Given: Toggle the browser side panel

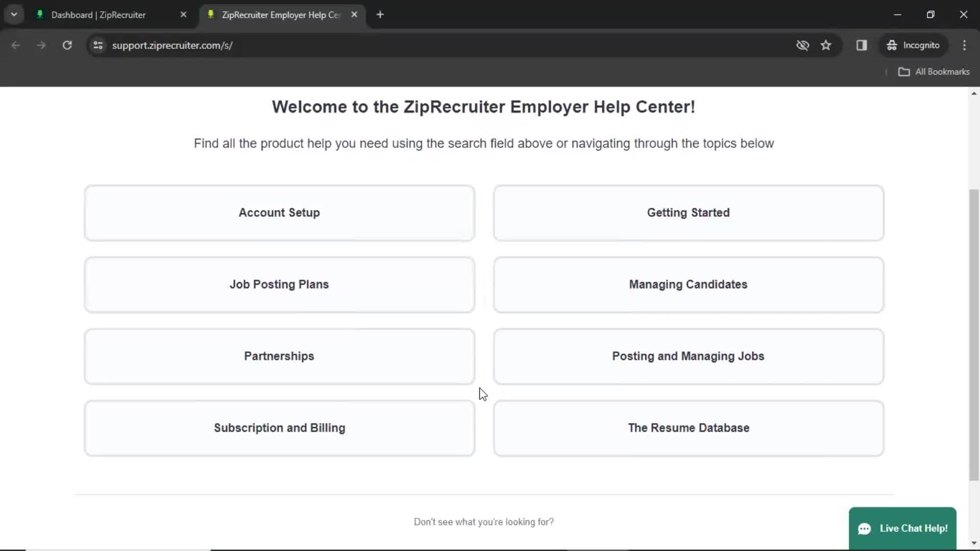Looking at the screenshot, I should coord(862,45).
